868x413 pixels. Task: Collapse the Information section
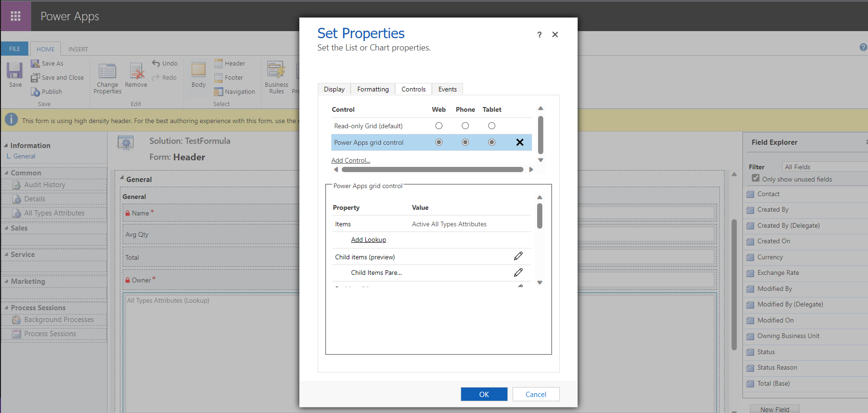click(x=6, y=146)
